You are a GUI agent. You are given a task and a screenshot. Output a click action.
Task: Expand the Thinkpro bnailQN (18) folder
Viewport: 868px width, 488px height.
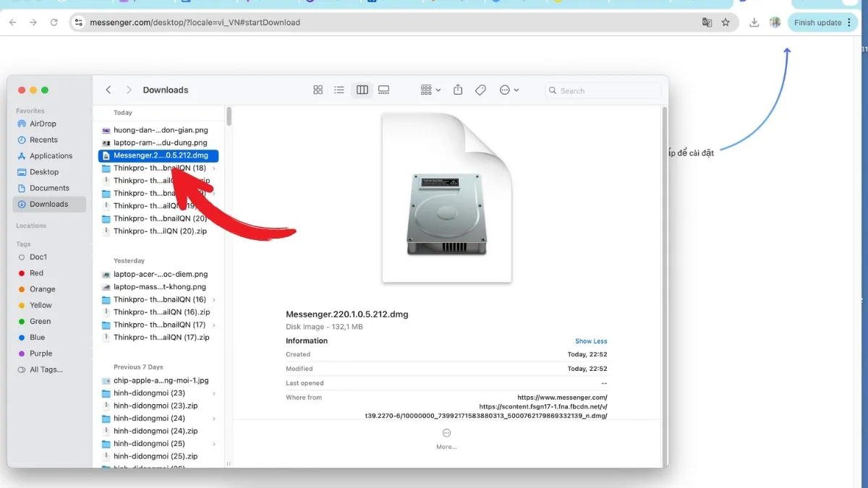tap(213, 168)
